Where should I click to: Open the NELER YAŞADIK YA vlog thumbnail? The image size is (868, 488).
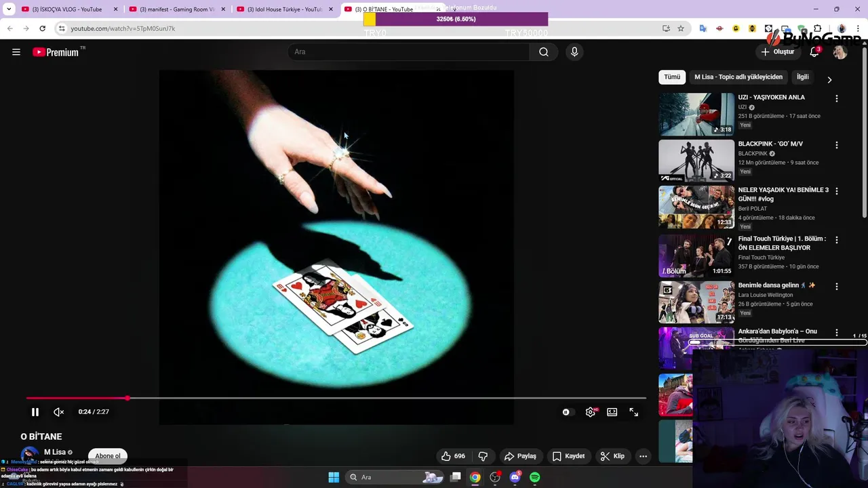coord(696,207)
